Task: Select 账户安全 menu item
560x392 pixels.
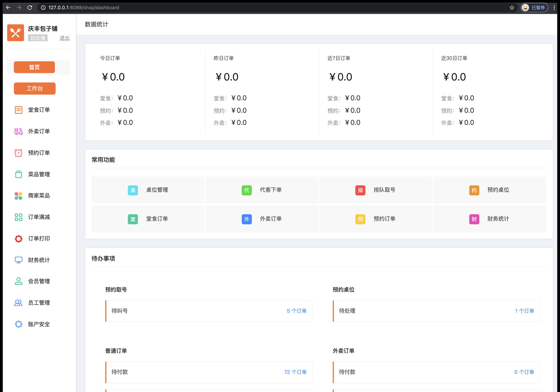Action: click(x=39, y=324)
